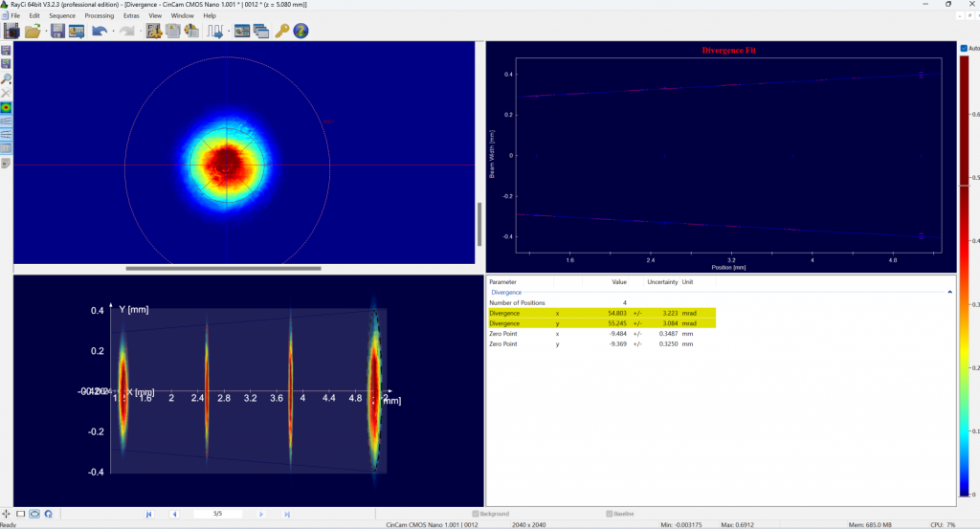The width and height of the screenshot is (980, 529).
Task: Jump to first frame button
Action: [x=148, y=514]
